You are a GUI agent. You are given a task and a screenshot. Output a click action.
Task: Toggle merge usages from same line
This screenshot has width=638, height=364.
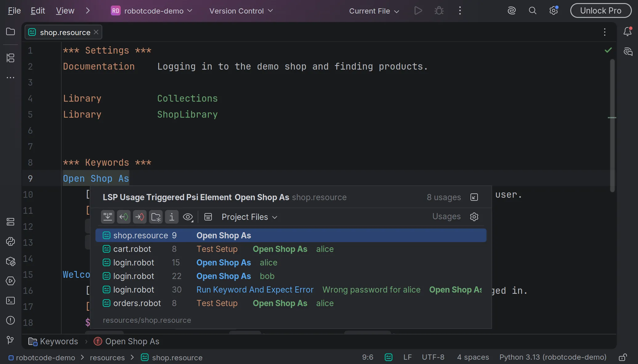click(108, 217)
